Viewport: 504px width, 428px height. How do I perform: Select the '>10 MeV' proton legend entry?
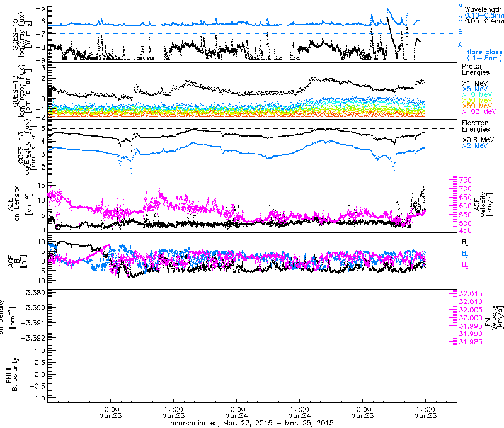tap(477, 94)
